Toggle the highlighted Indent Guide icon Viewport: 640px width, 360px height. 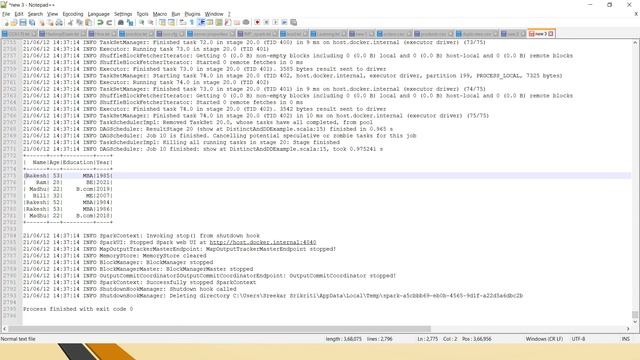pyautogui.click(x=201, y=22)
